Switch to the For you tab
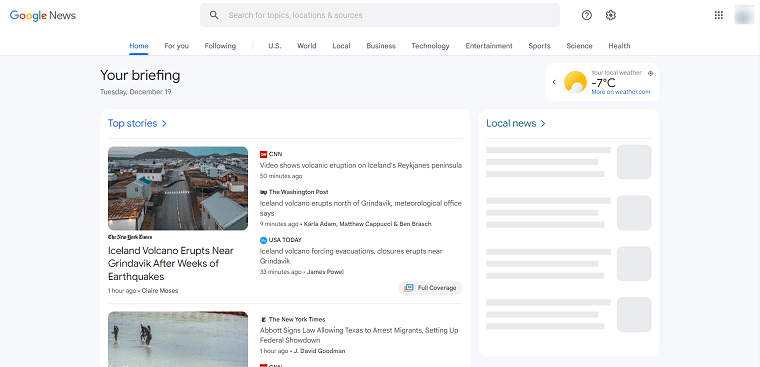Image resolution: width=760 pixels, height=367 pixels. coord(176,46)
